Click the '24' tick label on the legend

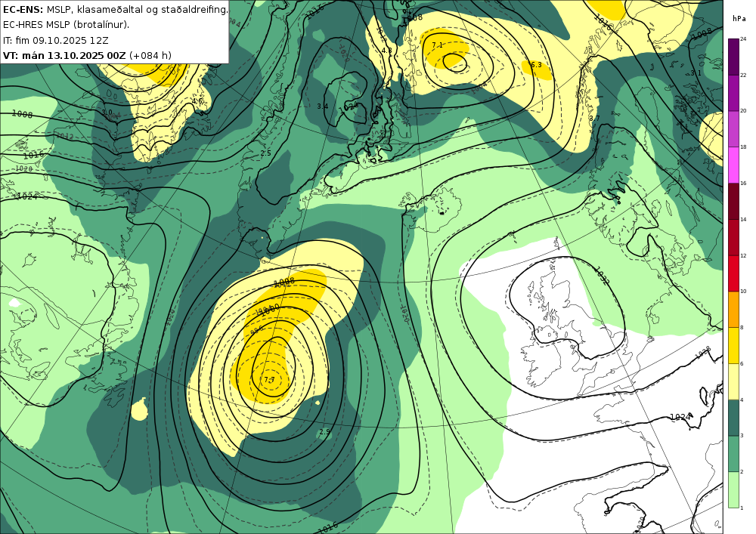click(743, 39)
